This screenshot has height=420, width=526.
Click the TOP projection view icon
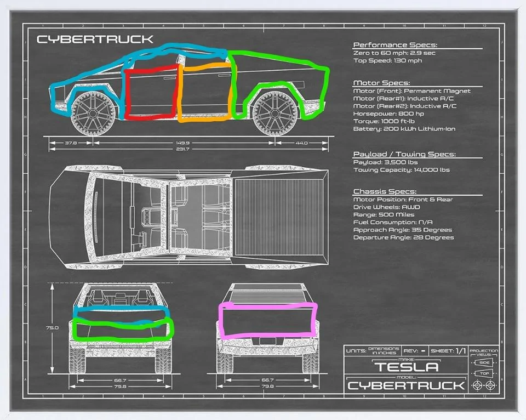point(484,373)
